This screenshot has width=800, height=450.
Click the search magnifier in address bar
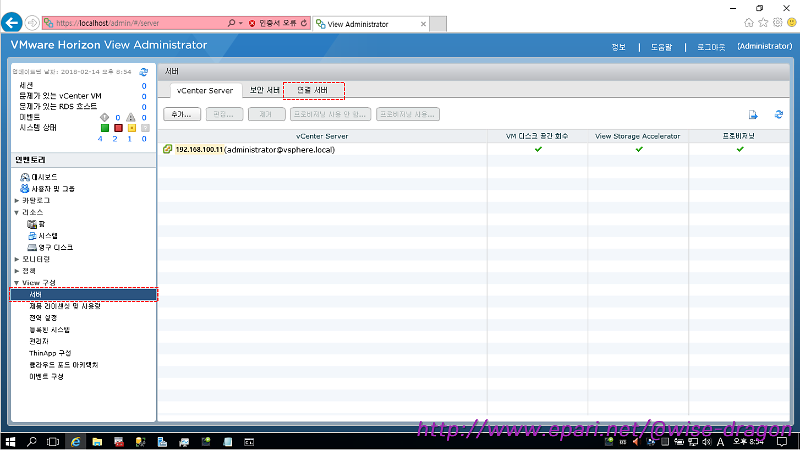point(231,23)
